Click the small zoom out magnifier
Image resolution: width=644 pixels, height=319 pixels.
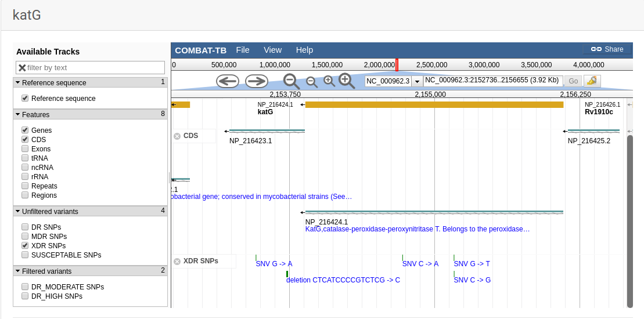tap(312, 82)
